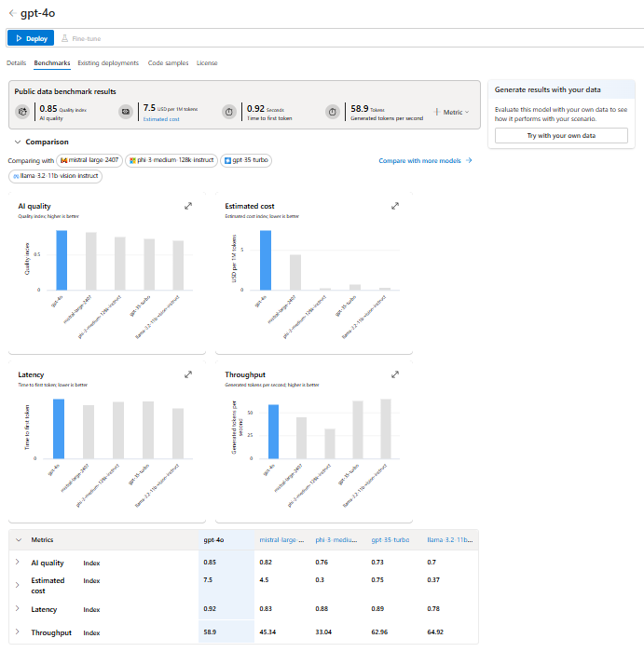Image resolution: width=644 pixels, height=652 pixels.
Task: Click gpt-4o blue bar in Throughput chart
Action: click(x=273, y=431)
